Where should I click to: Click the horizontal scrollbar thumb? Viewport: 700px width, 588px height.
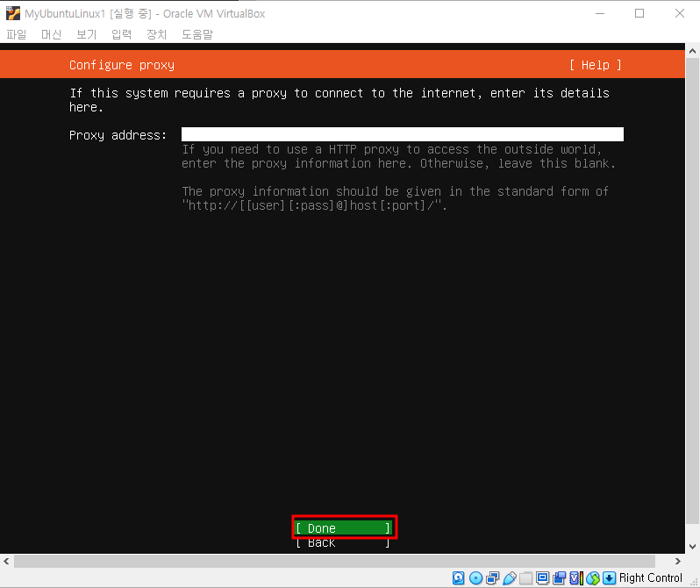(x=334, y=561)
